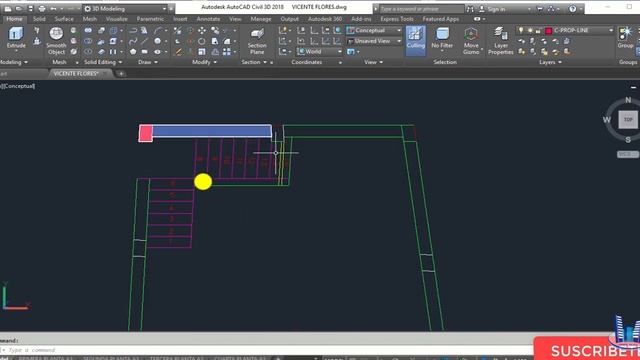Expand the Layers panel

(550, 62)
